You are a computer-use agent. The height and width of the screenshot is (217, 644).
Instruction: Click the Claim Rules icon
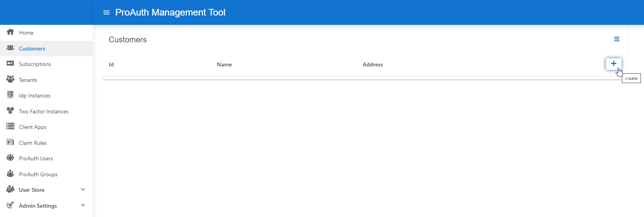point(10,142)
